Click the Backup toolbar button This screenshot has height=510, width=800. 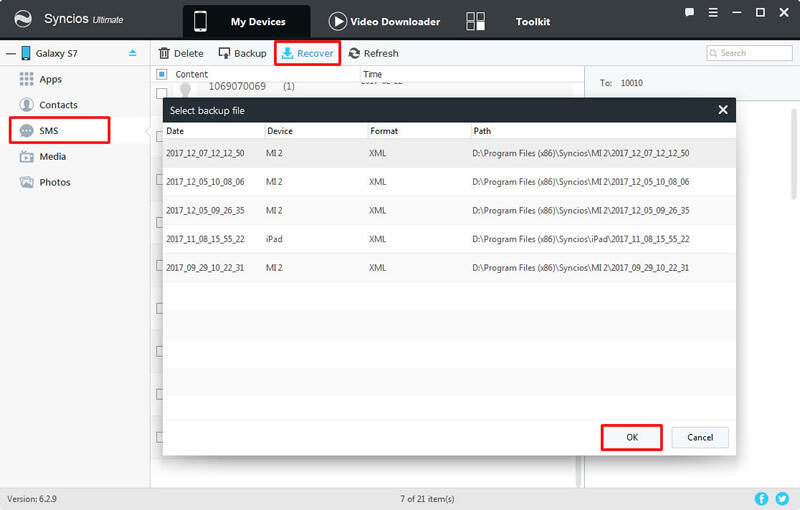pos(242,53)
